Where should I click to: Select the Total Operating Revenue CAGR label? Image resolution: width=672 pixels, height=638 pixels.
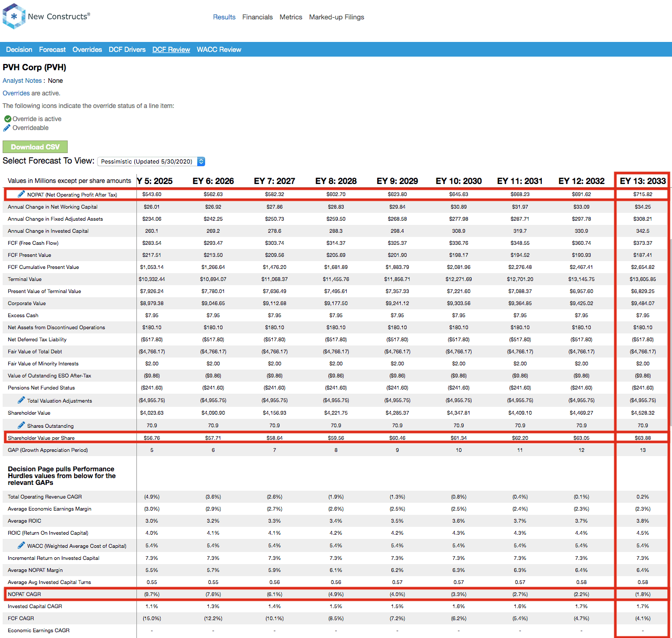point(45,496)
